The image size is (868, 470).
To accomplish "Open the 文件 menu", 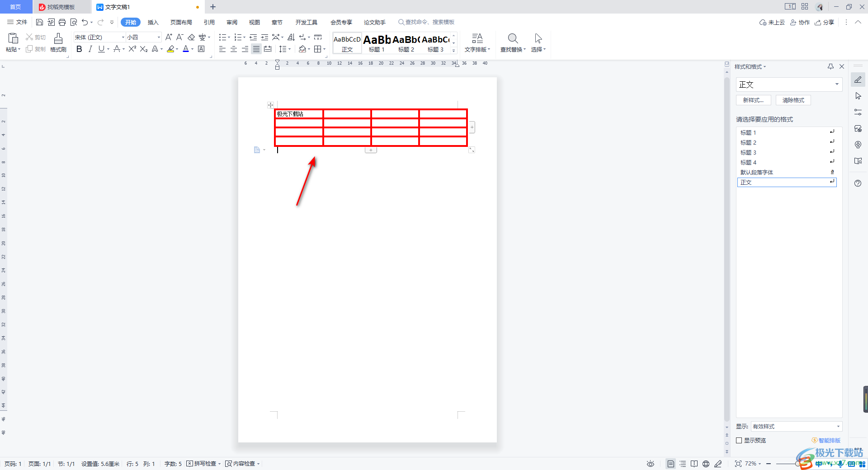I will [x=17, y=22].
